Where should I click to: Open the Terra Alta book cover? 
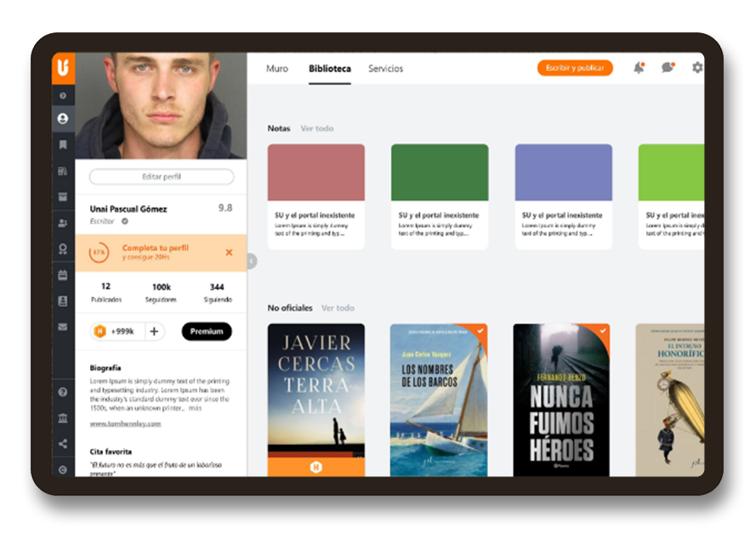pyautogui.click(x=316, y=400)
